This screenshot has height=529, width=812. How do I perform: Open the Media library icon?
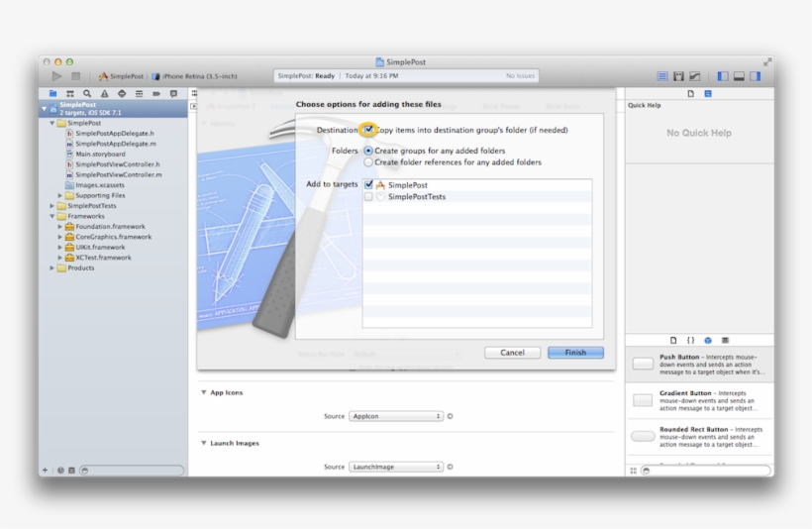click(x=725, y=341)
